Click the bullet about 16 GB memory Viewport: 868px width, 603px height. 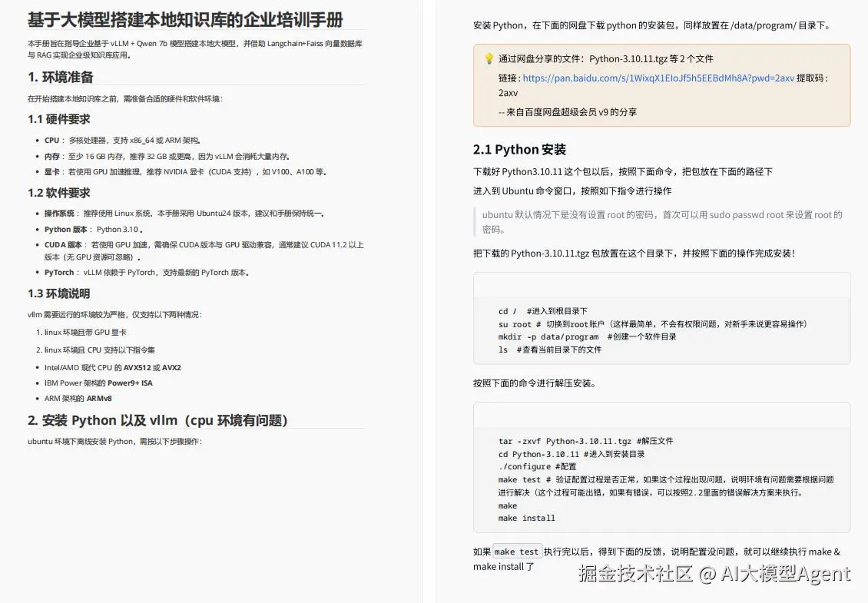coord(167,157)
